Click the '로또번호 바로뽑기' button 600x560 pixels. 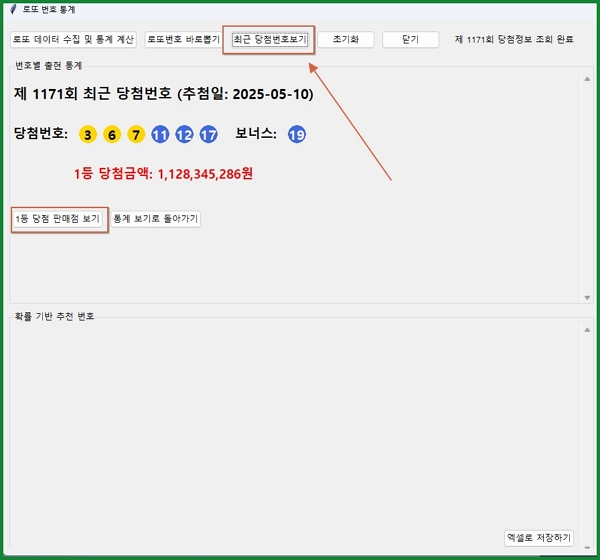183,39
